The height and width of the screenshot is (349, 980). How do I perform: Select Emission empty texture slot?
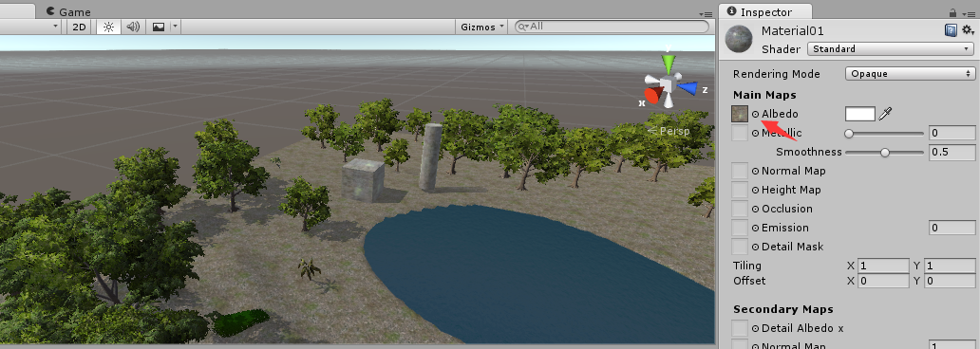click(x=740, y=228)
